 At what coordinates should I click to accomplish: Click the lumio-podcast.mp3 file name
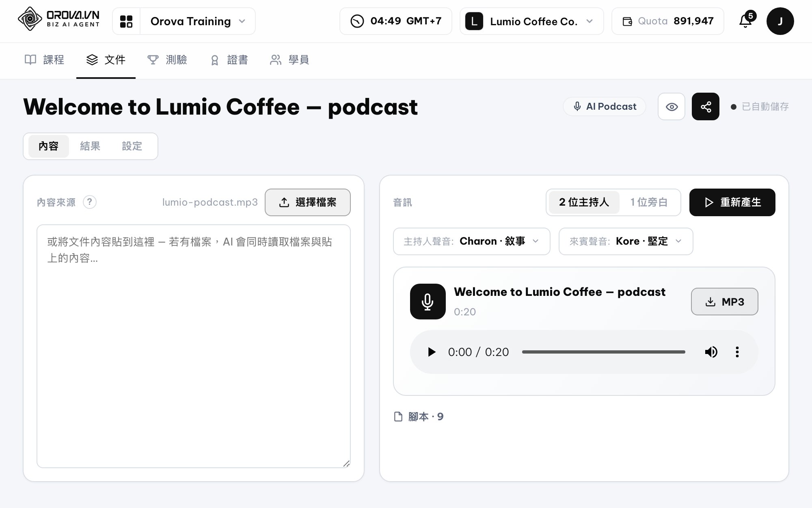click(210, 202)
